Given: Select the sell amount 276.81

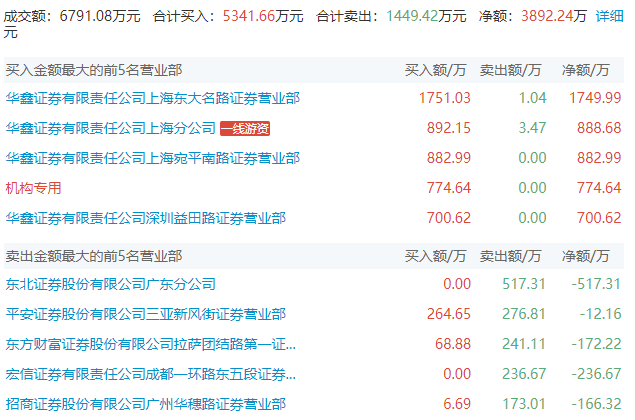Looking at the screenshot, I should pyautogui.click(x=524, y=314).
